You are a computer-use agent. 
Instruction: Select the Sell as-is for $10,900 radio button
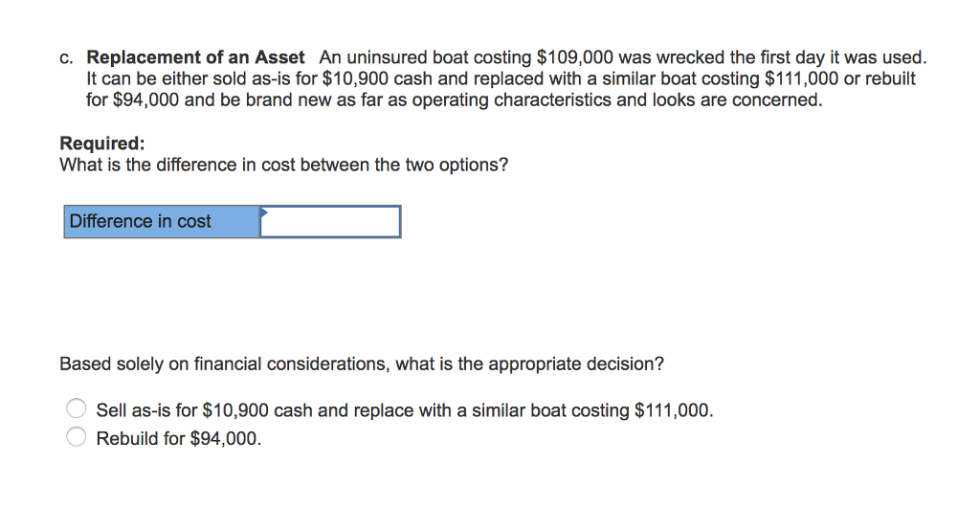tap(77, 408)
